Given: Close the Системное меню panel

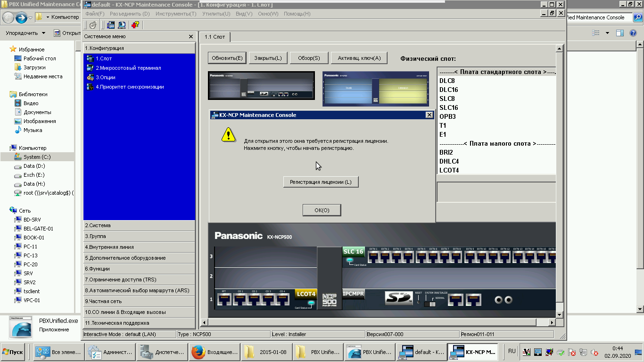Looking at the screenshot, I should click(191, 36).
